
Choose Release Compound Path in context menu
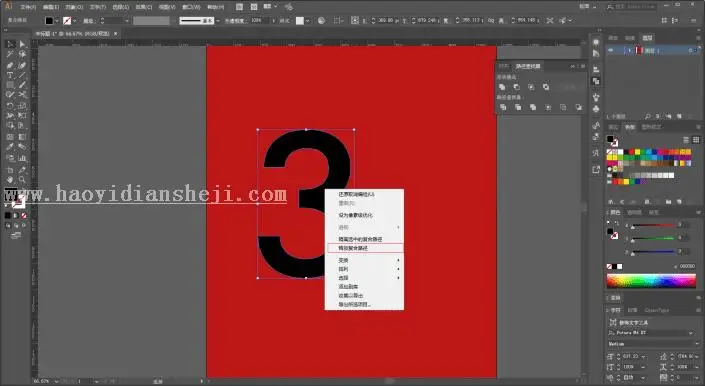[x=365, y=248]
